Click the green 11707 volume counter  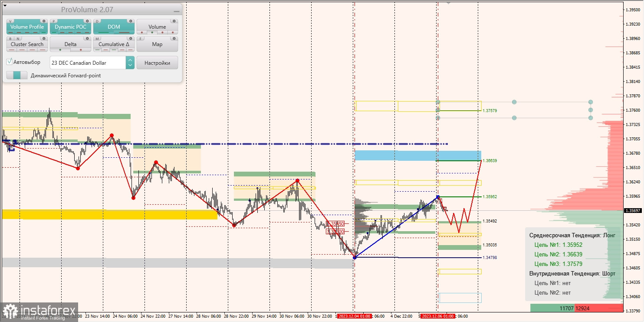coord(552,308)
